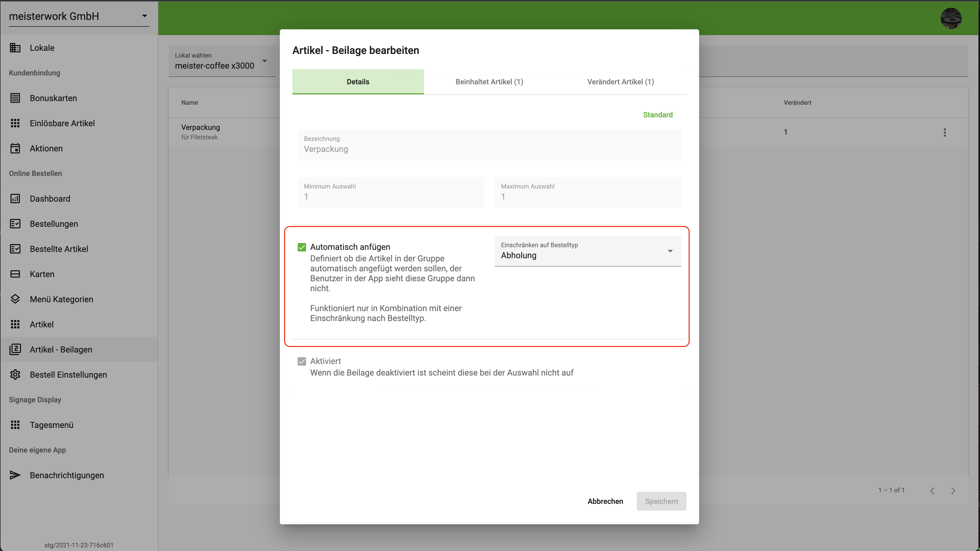
Task: Open the Verändert Artikel tab
Action: pos(620,81)
